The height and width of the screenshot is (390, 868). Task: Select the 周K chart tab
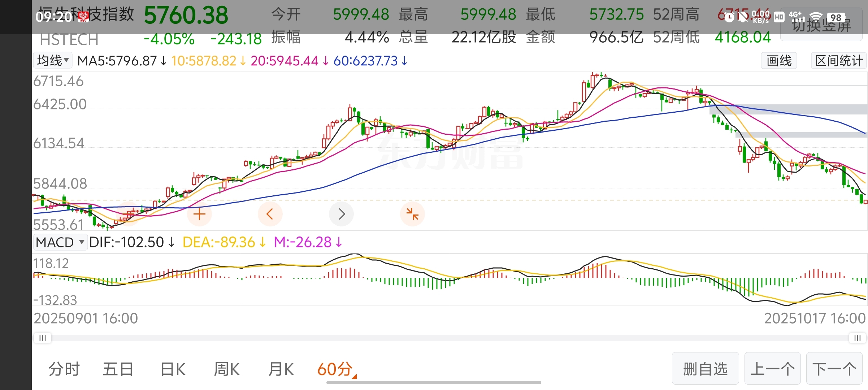(x=227, y=369)
